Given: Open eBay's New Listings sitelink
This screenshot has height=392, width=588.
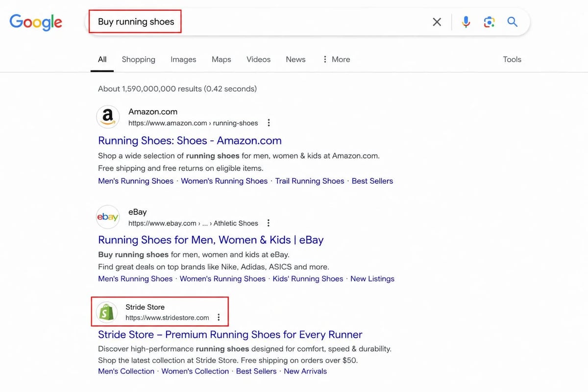Looking at the screenshot, I should [x=372, y=279].
